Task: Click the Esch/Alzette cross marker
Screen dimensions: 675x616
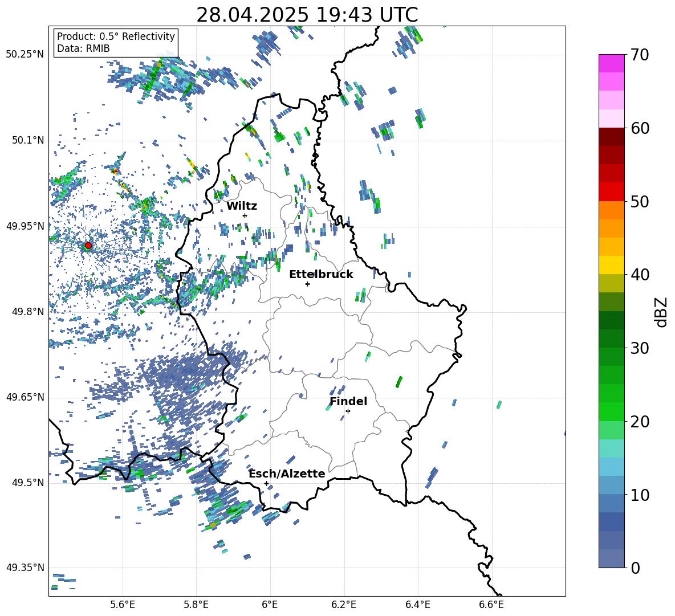Action: tap(266, 483)
